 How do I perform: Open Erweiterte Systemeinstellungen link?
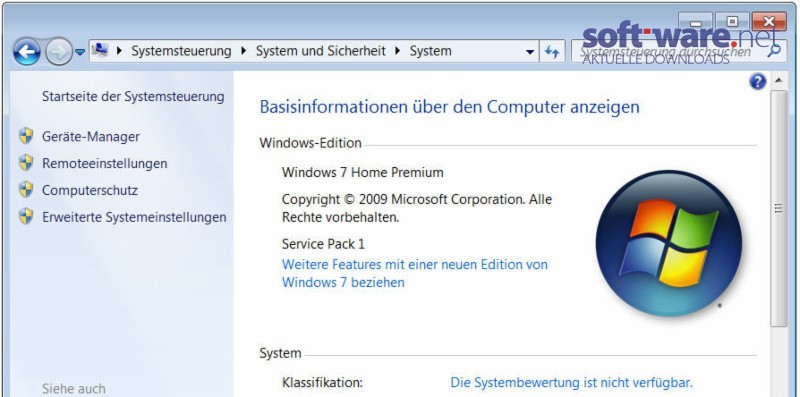[134, 217]
